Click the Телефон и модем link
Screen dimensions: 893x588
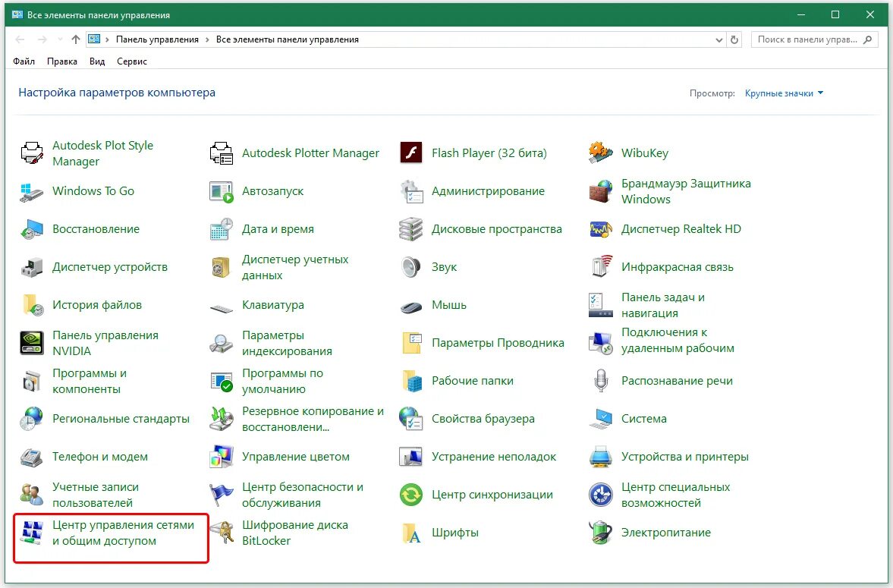pos(99,457)
